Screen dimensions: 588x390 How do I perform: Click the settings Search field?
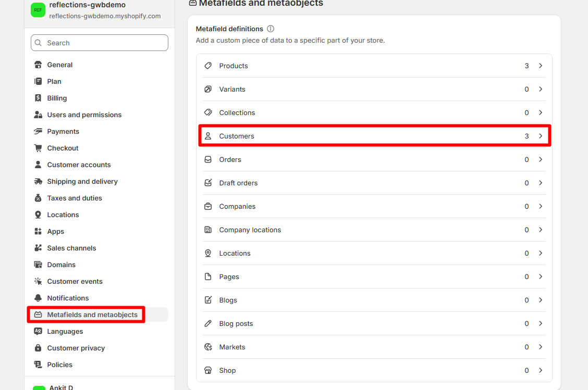pos(100,43)
